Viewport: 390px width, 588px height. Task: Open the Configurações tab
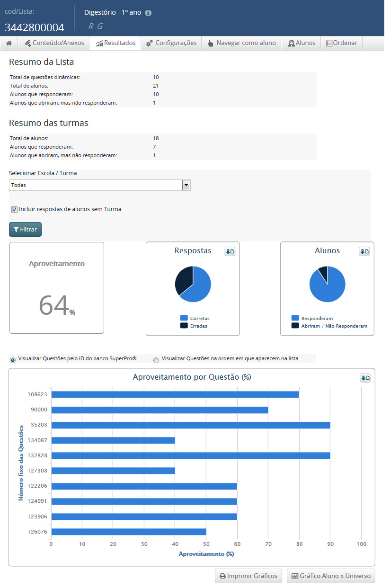[171, 43]
